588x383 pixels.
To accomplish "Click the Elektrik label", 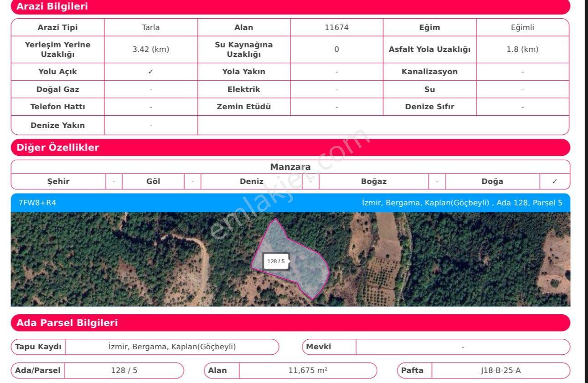I will (244, 89).
